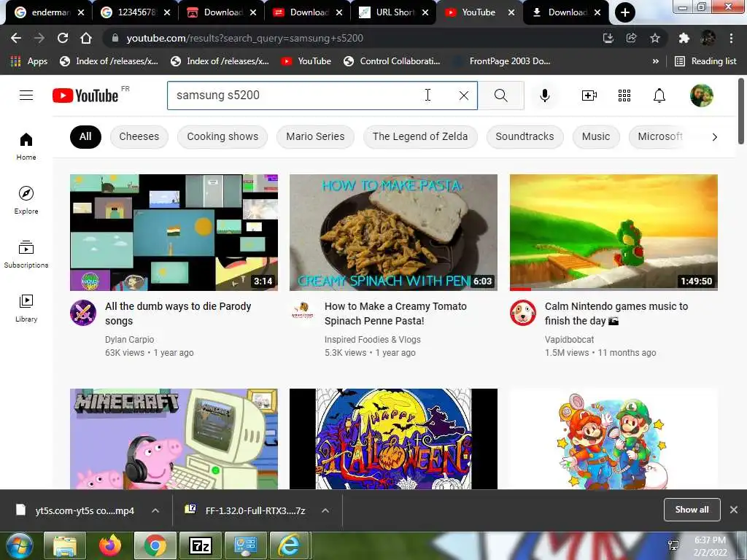The image size is (747, 560).
Task: Open the YouTube hamburger guide menu
Action: [26, 96]
